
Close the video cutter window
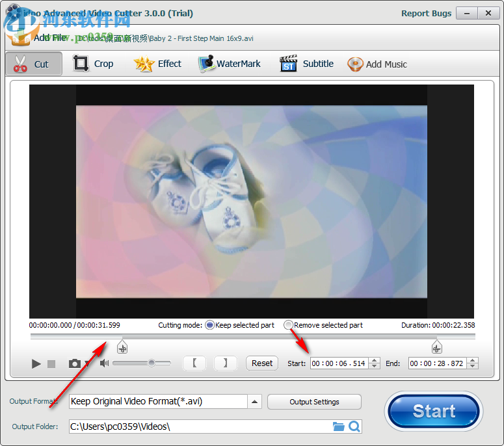coord(488,14)
